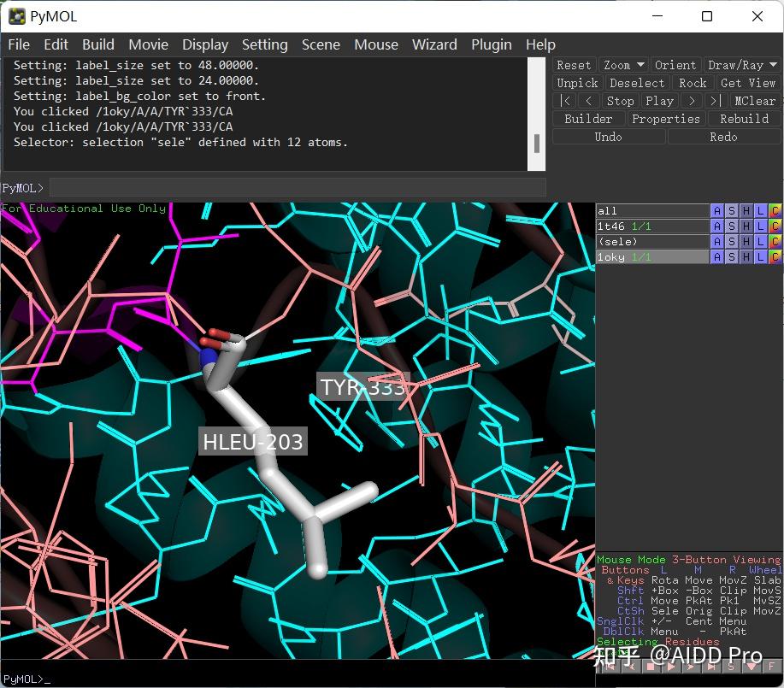Image resolution: width=784 pixels, height=688 pixels.
Task: Click the Action (A) button for 1t46
Action: tap(716, 226)
